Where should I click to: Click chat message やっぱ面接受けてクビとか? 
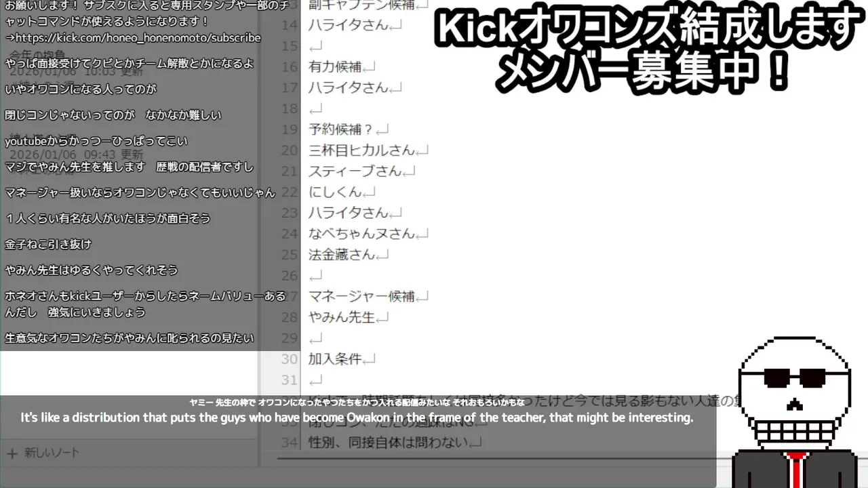click(130, 64)
